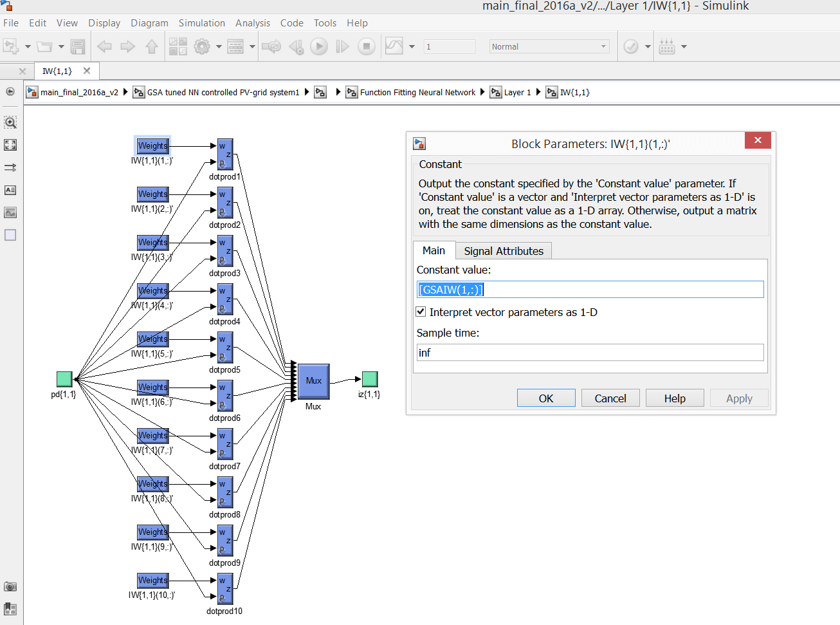Click the Stop simulation button

[366, 46]
